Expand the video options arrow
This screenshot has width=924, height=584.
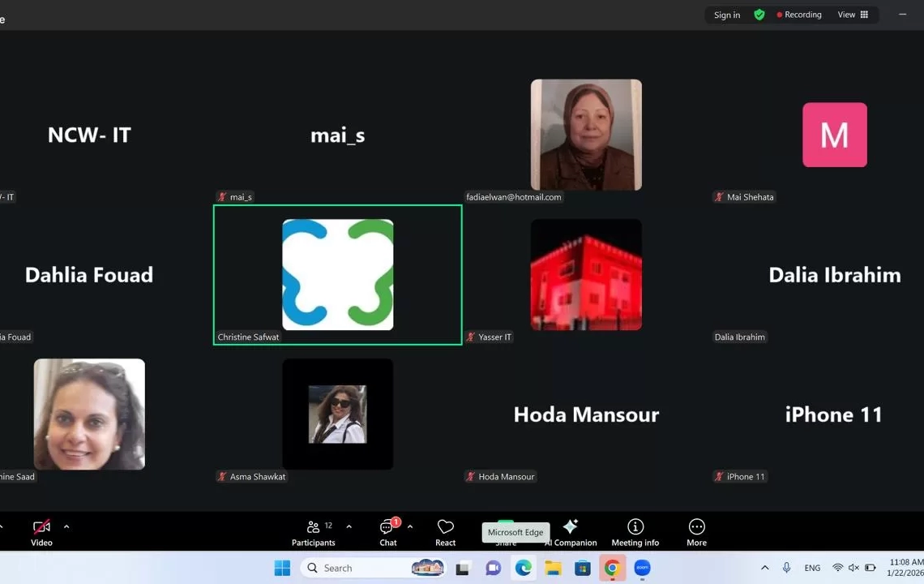[66, 526]
